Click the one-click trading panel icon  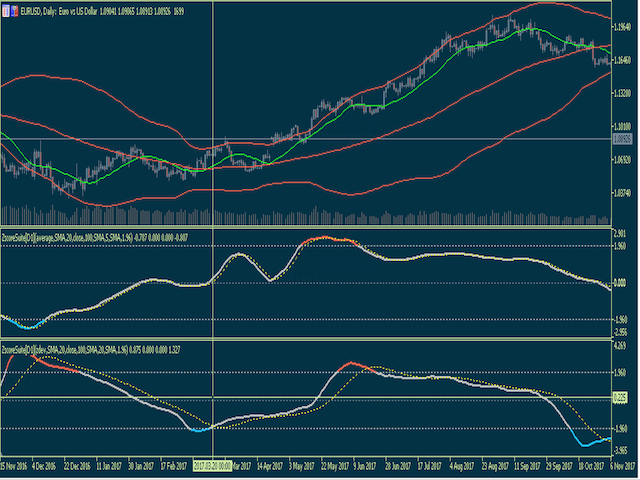pyautogui.click(x=6, y=11)
